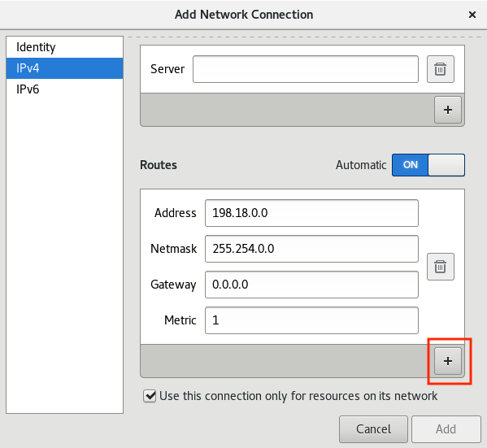Click the Gateway field showing 0.0.0.0
This screenshot has height=448, width=487.
[311, 285]
